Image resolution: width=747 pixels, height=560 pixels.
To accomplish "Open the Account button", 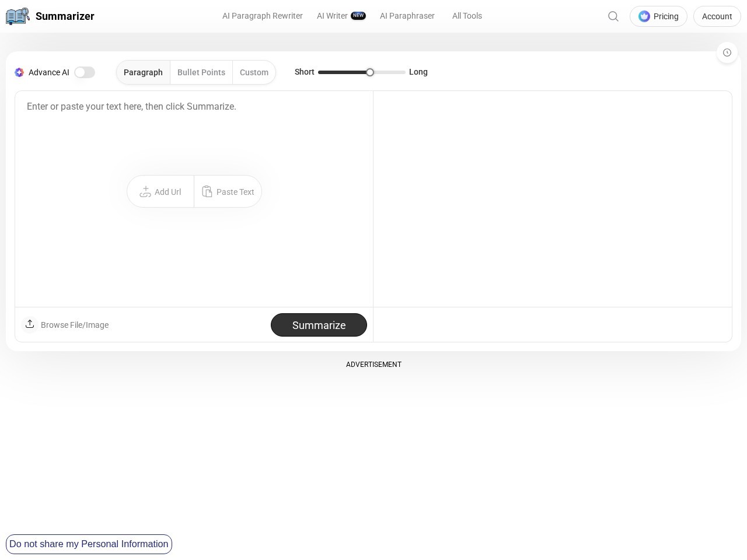I will [x=717, y=16].
